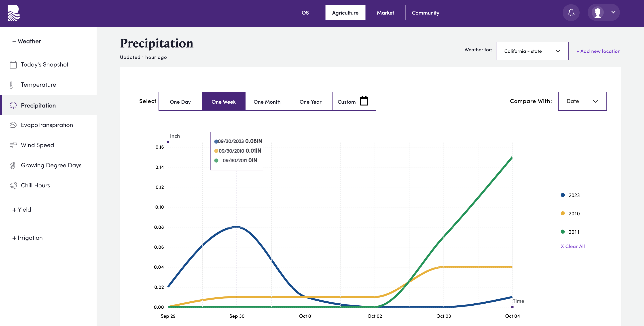
Task: Select the Temperature thermometer icon
Action: pyautogui.click(x=11, y=85)
